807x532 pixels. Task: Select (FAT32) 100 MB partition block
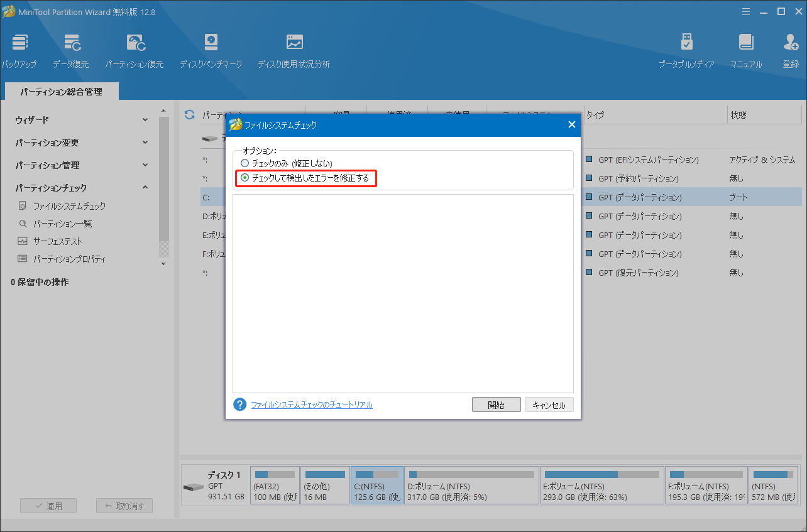[x=275, y=485]
